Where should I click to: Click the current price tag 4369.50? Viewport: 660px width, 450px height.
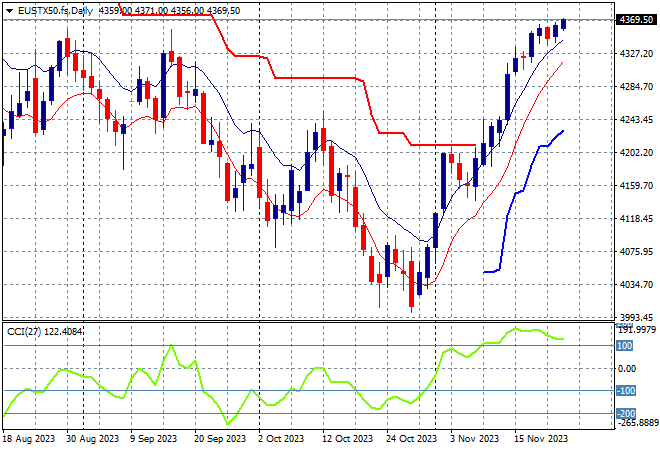click(x=636, y=20)
